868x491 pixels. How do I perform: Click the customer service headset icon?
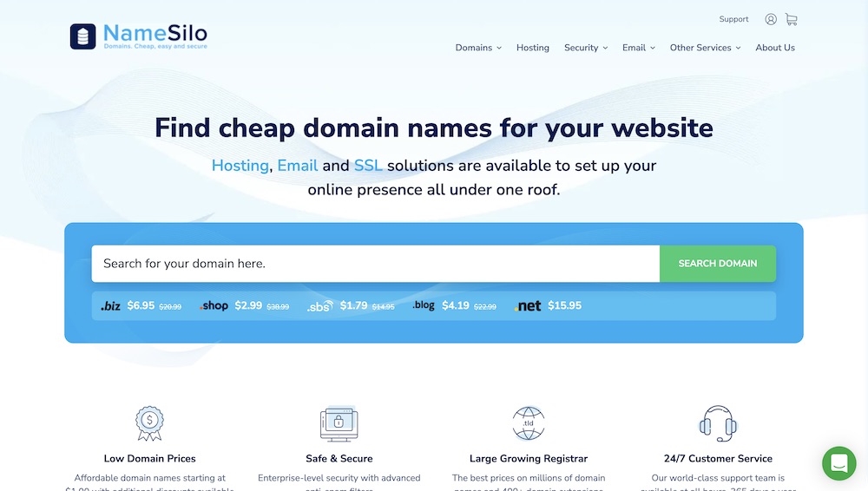[718, 423]
